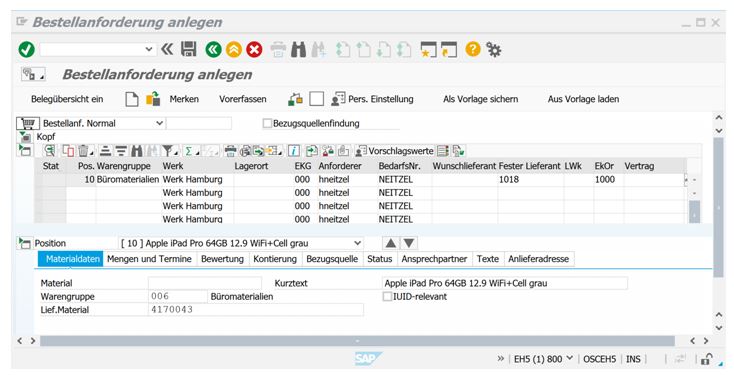The height and width of the screenshot is (375, 734).
Task: Click Aus Vorlage laden
Action: (x=583, y=99)
